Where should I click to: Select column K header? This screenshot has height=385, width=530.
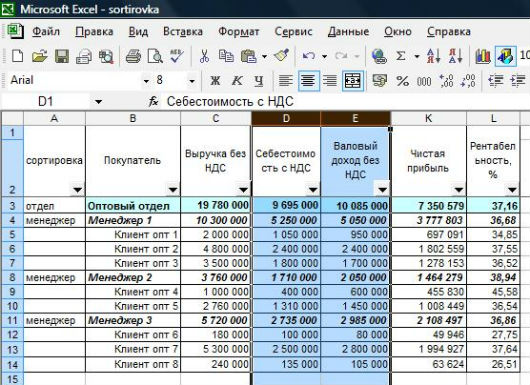click(429, 118)
